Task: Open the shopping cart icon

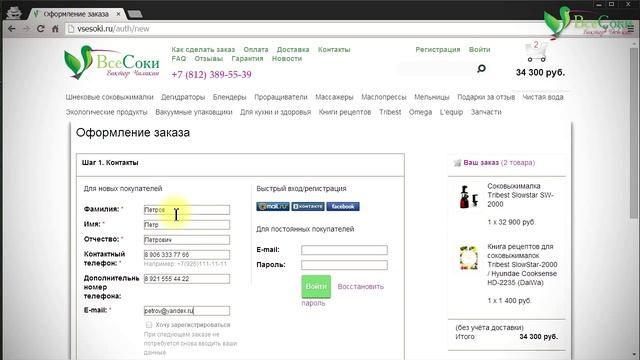Action: tap(536, 52)
